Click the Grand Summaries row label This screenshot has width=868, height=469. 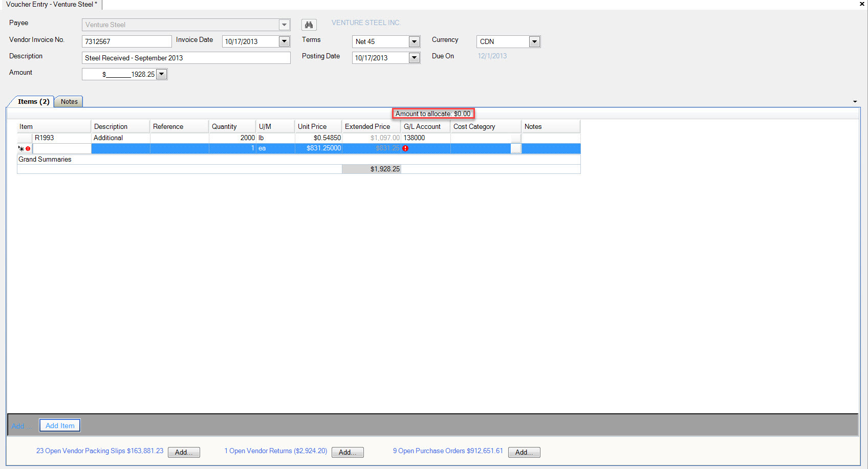pos(45,160)
